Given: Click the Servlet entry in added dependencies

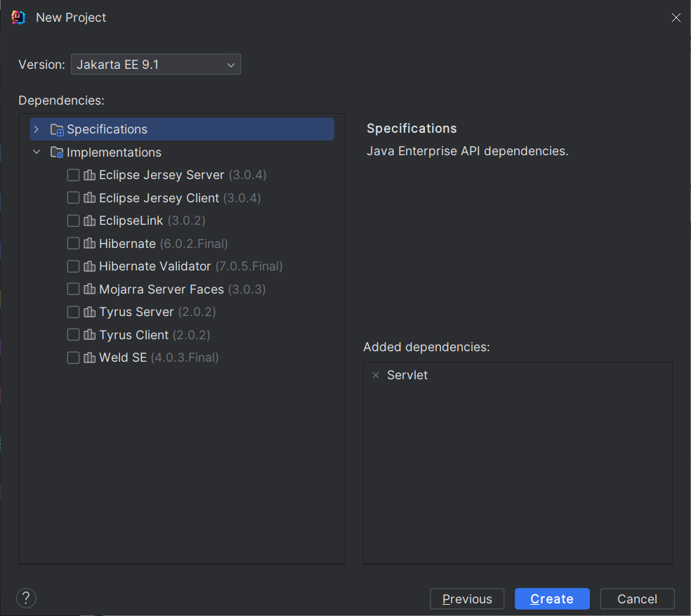Looking at the screenshot, I should tap(407, 375).
